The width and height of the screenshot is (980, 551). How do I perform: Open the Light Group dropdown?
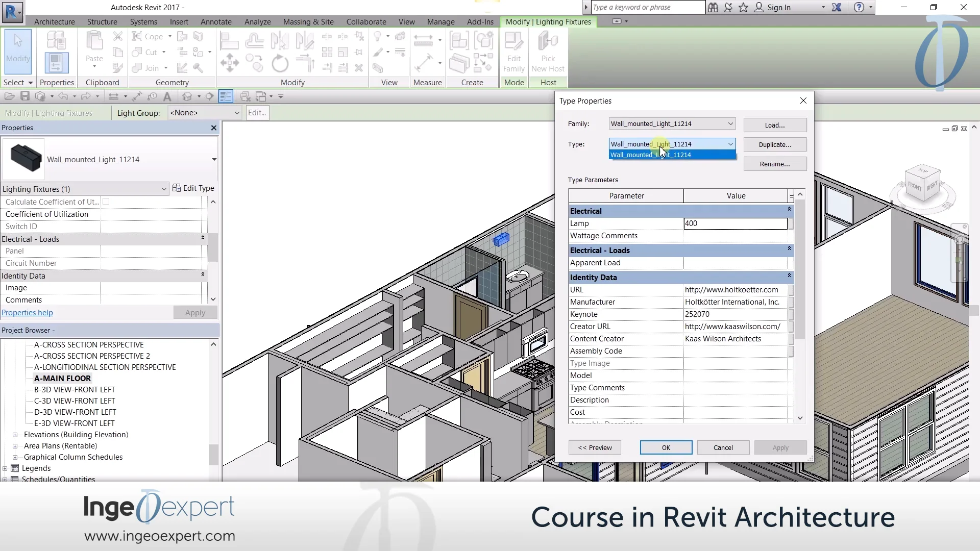(x=237, y=113)
